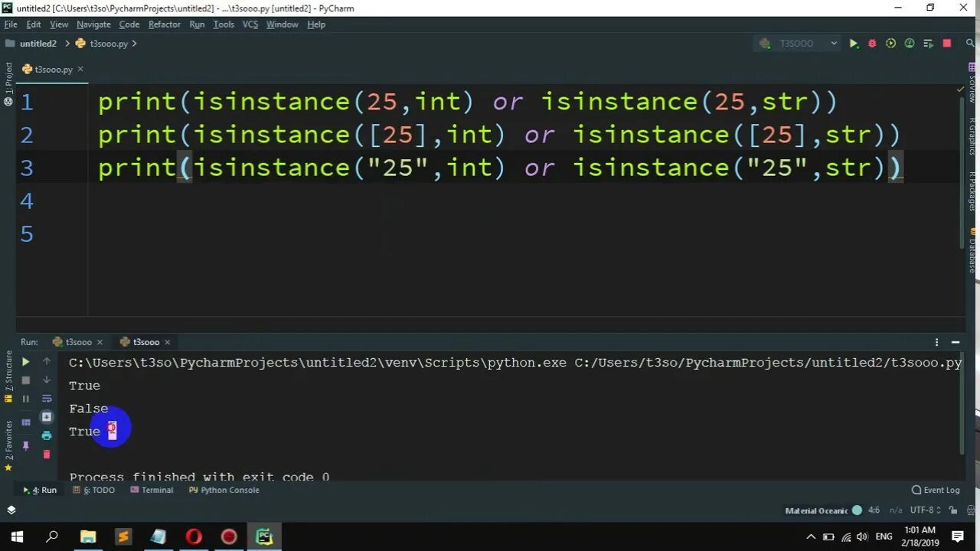Viewport: 980px width, 551px height.
Task: Open the UTF-8 encoding selector
Action: [924, 510]
